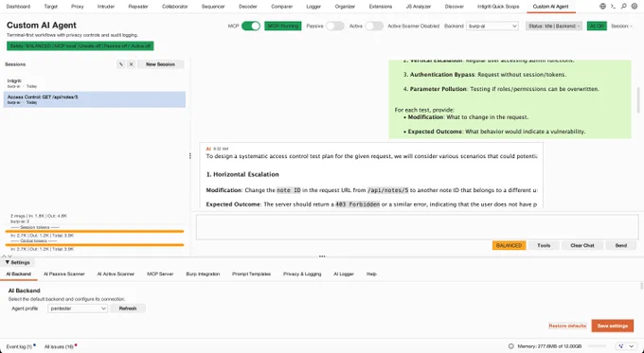The image size is (644, 353).
Task: Open the Prompt Templates settings tab
Action: [x=251, y=274]
